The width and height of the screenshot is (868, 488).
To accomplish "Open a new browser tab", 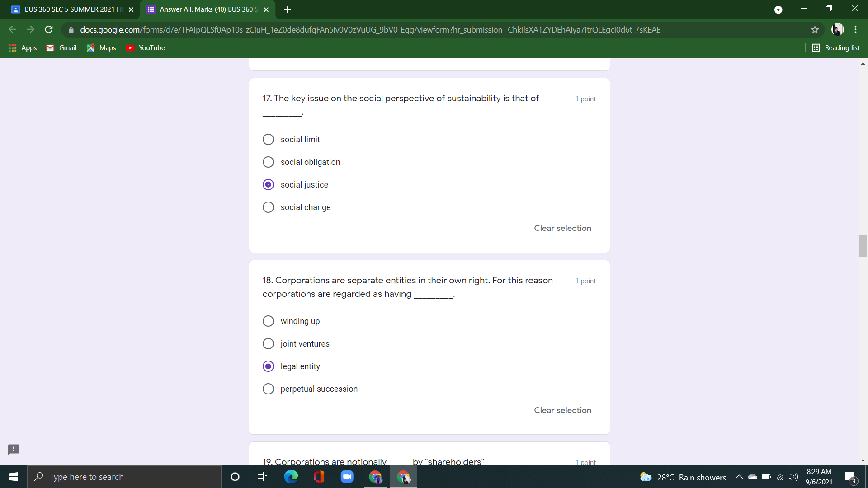I will pos(288,9).
